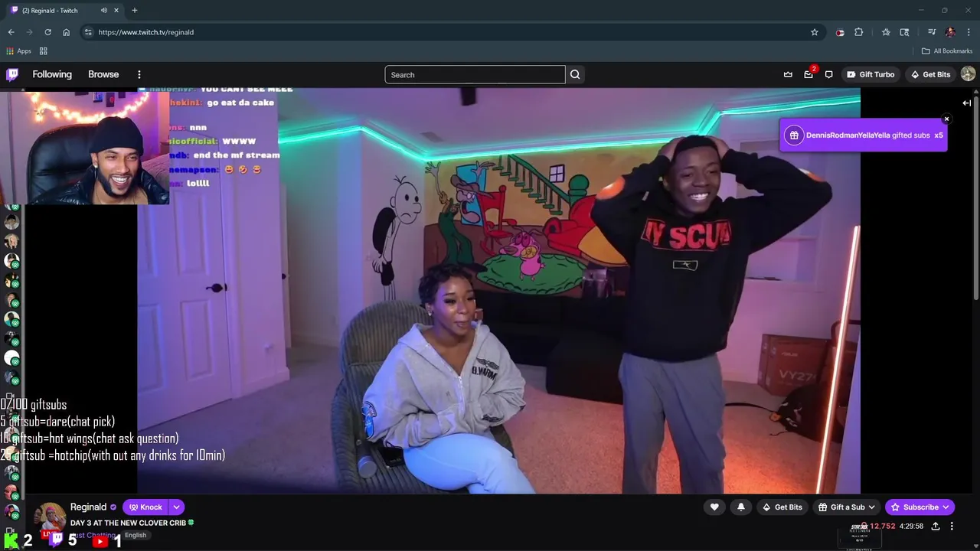Mute the Reginald Twitch tab audio
The height and width of the screenshot is (551, 980).
coord(104,11)
